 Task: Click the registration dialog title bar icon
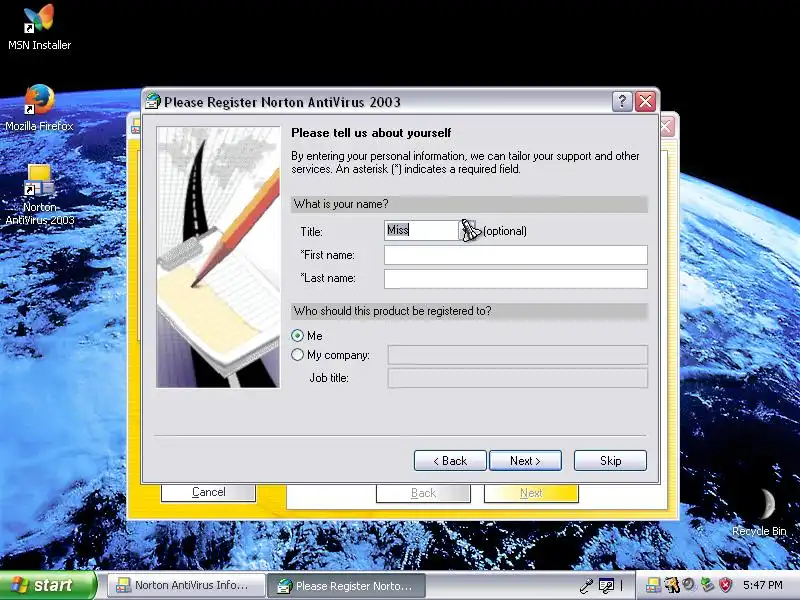click(x=153, y=102)
